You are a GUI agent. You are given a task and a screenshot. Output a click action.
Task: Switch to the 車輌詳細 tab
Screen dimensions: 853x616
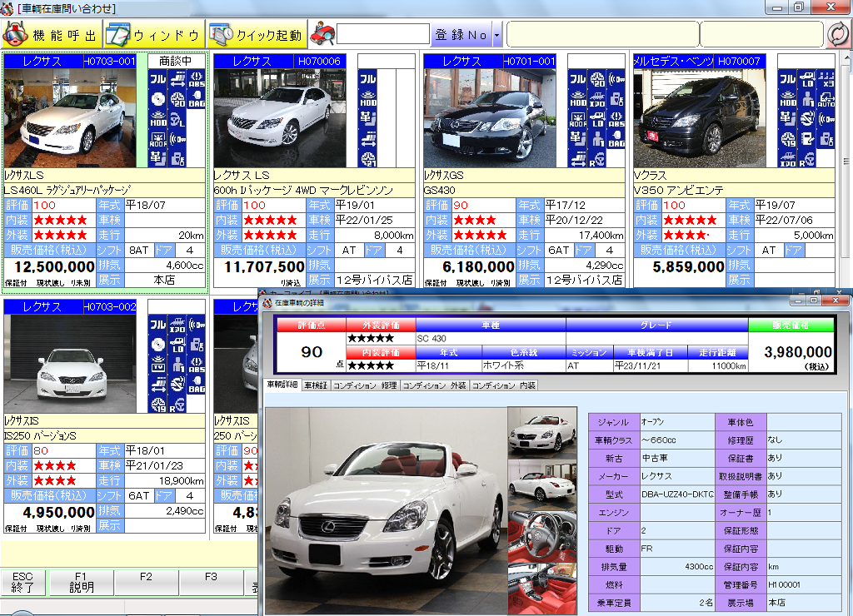282,385
